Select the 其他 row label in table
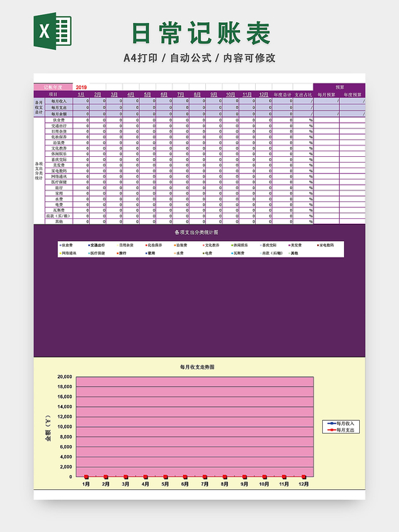Image resolution: width=399 pixels, height=532 pixels. tap(59, 221)
